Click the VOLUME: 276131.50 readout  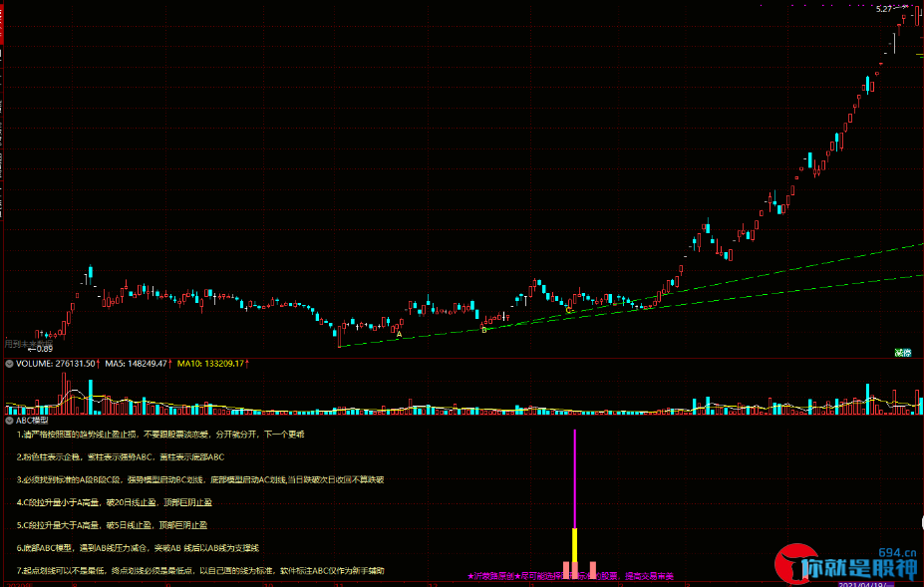58,364
